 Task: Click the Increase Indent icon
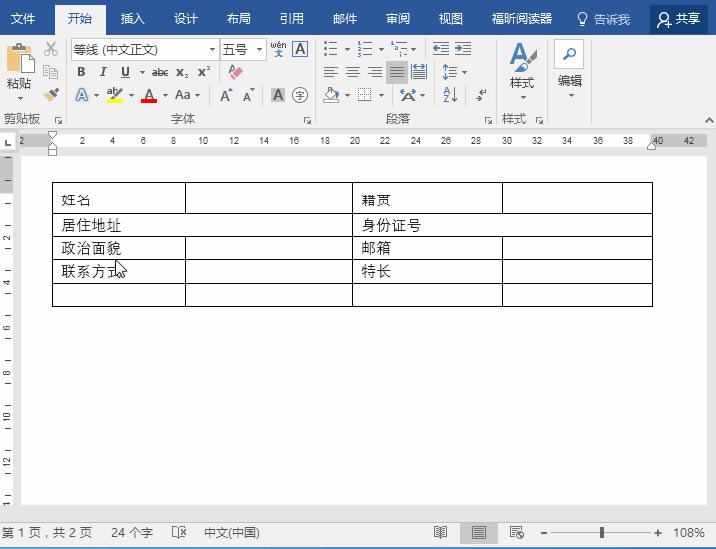(x=463, y=49)
